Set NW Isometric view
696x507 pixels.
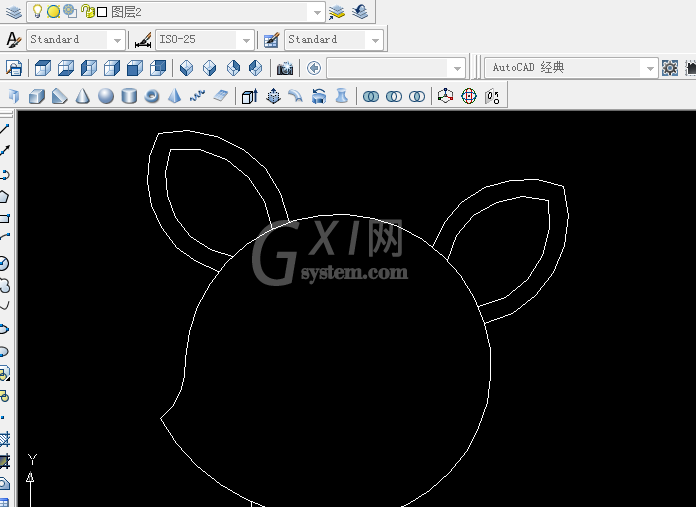point(256,68)
